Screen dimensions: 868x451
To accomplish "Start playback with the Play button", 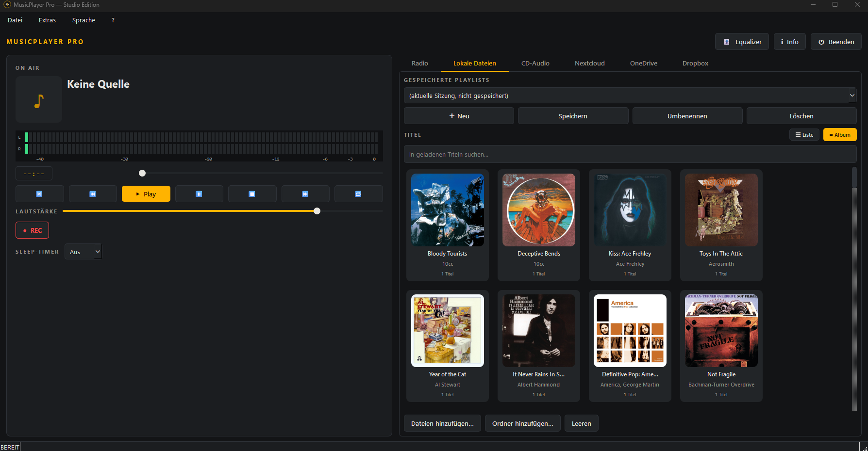I will tap(146, 194).
